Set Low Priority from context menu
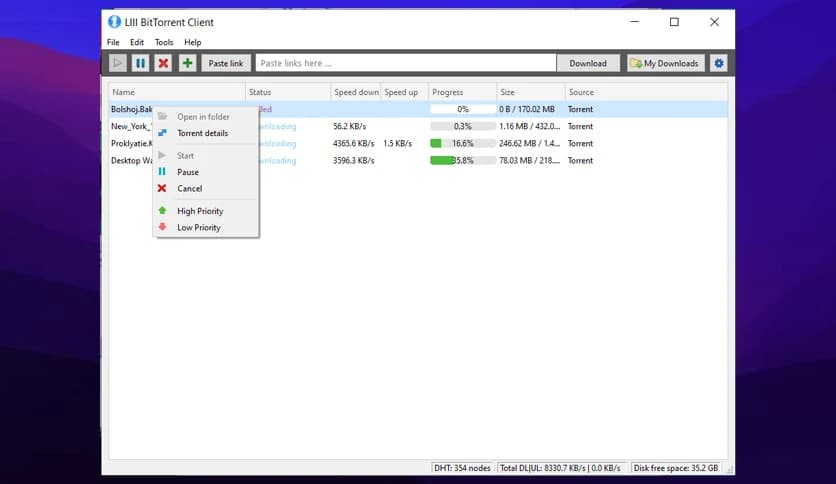Viewport: 836px width, 484px height. click(x=199, y=228)
